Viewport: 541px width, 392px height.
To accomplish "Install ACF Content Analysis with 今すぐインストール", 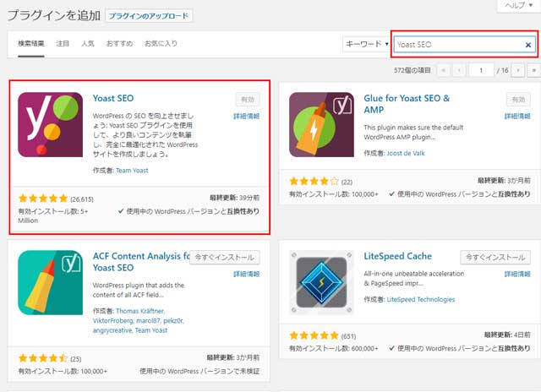I will [225, 257].
